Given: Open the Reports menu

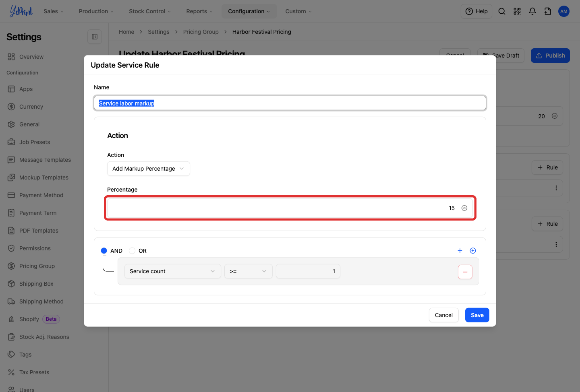Looking at the screenshot, I should [x=199, y=11].
